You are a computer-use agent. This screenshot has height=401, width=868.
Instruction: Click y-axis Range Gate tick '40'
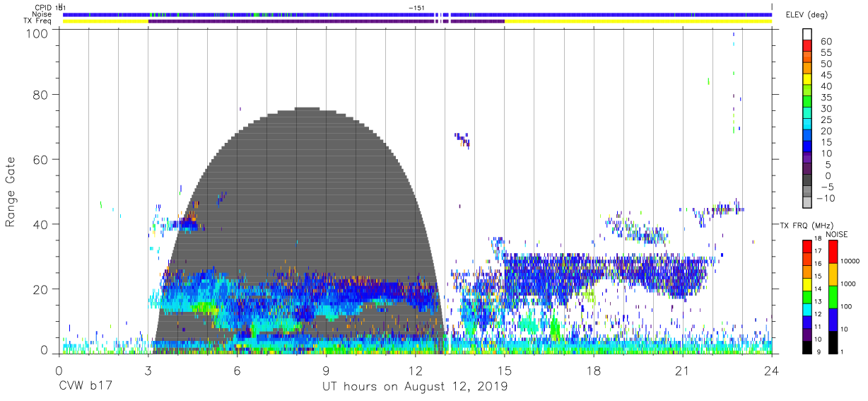click(x=41, y=224)
